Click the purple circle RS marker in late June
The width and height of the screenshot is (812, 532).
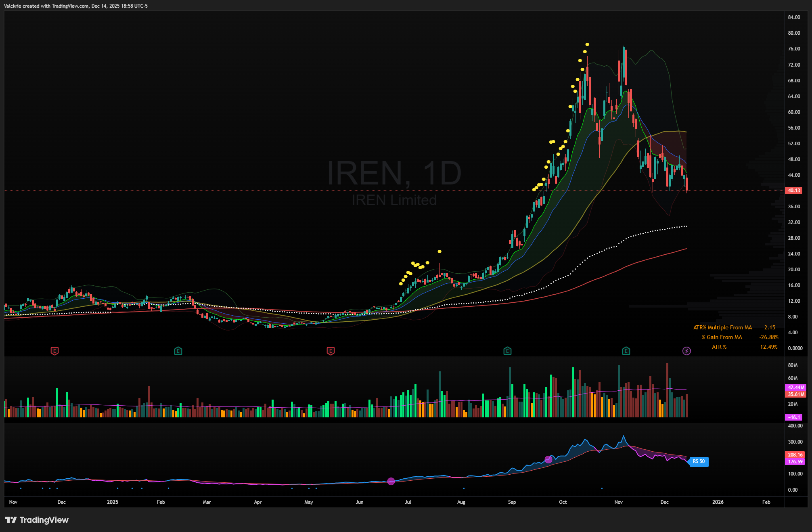(x=391, y=481)
